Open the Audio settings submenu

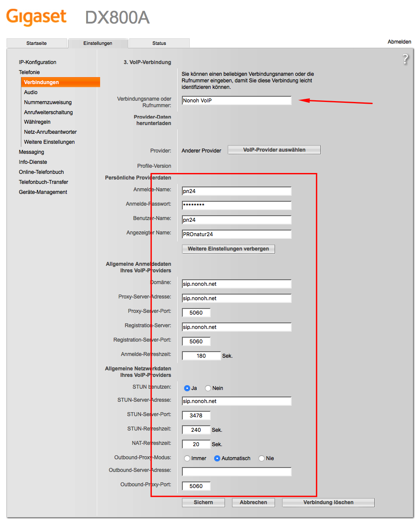(x=31, y=92)
